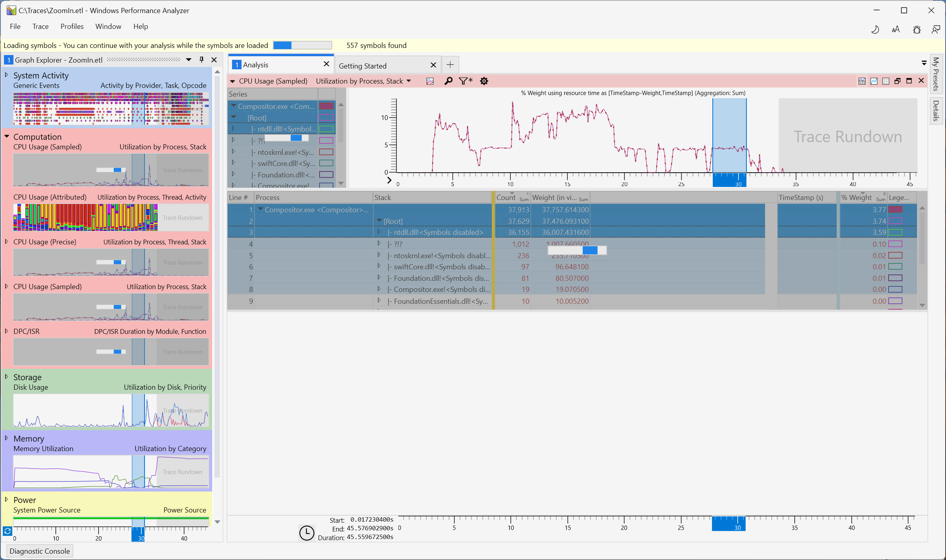The image size is (946, 560).
Task: Click the search magnifier icon
Action: pos(448,81)
